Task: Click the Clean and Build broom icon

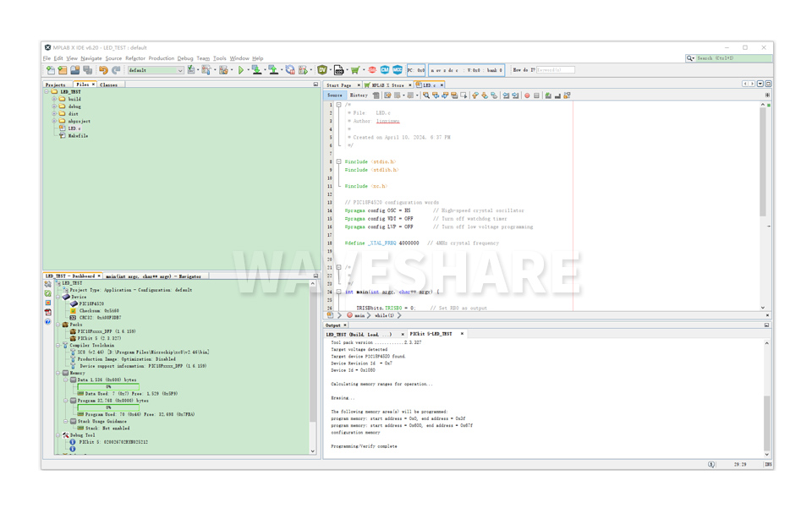Action: point(205,70)
